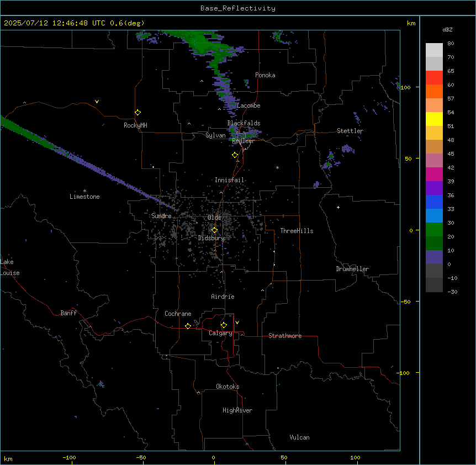Click the white plus marker west of Drumheller
The width and height of the screenshot is (476, 465).
coord(338,207)
